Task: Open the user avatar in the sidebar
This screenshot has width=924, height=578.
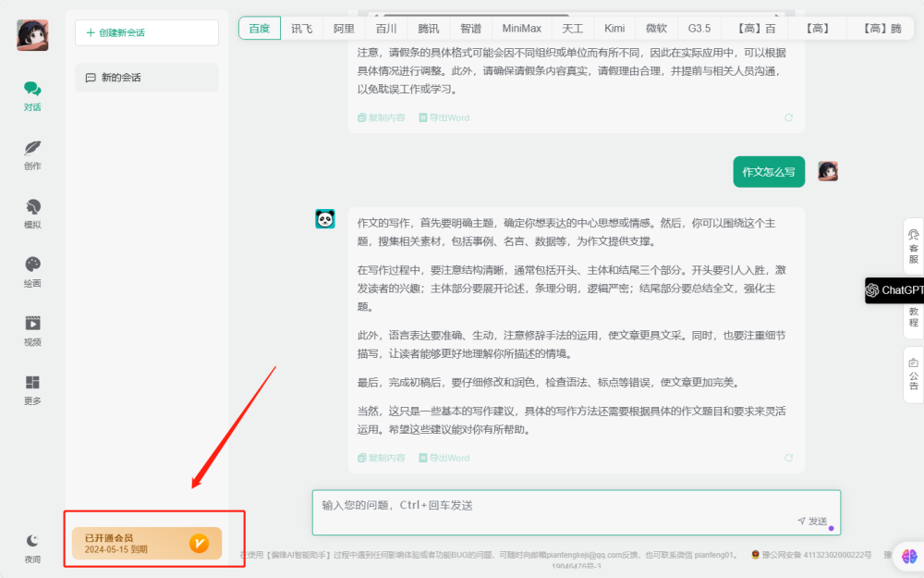Action: click(32, 35)
